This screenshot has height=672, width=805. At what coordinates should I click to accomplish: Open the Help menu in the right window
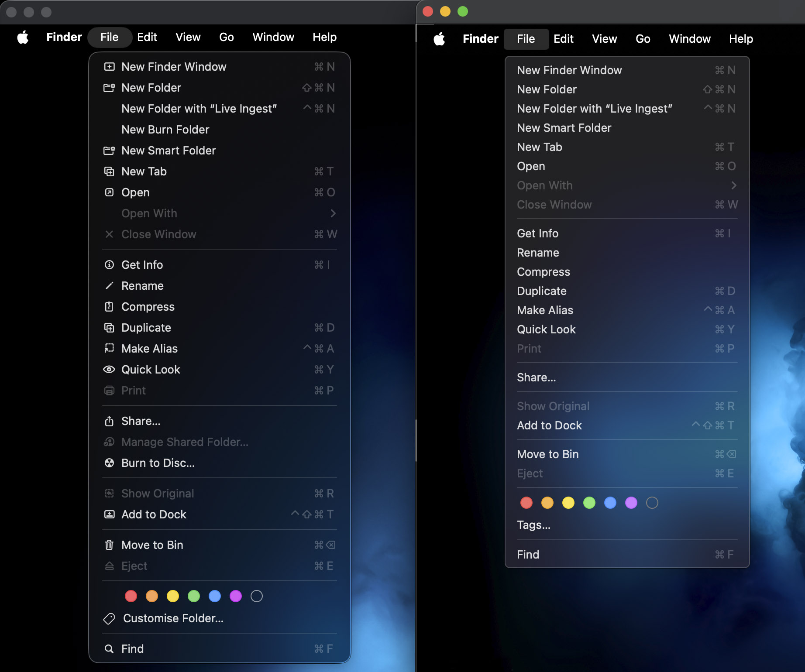pyautogui.click(x=741, y=39)
